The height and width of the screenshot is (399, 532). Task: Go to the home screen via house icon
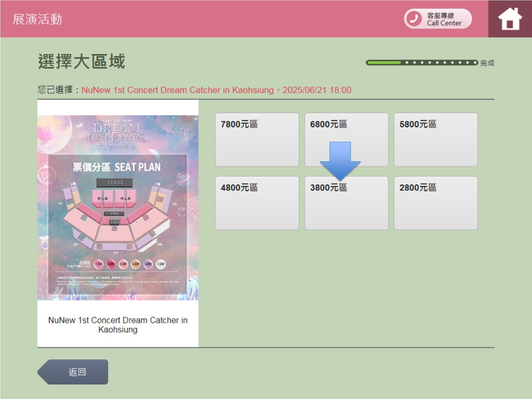[x=510, y=19]
